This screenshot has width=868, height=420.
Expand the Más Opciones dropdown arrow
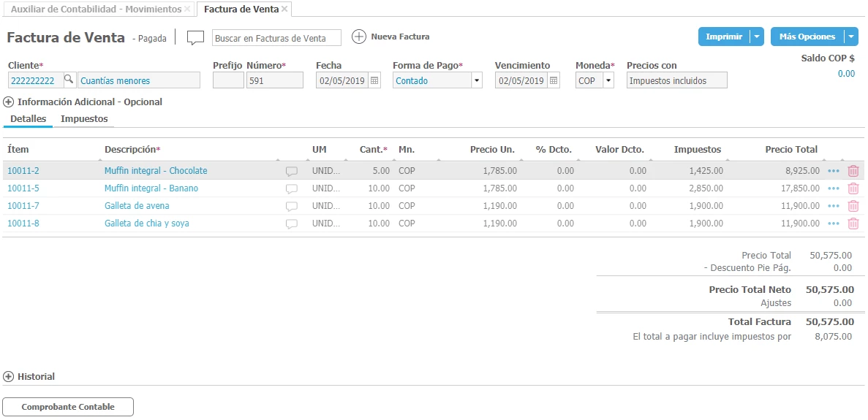click(850, 37)
